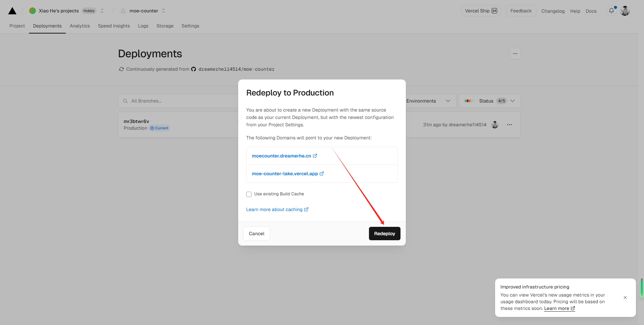Enable Use existing Build Cache checkbox

click(x=249, y=194)
